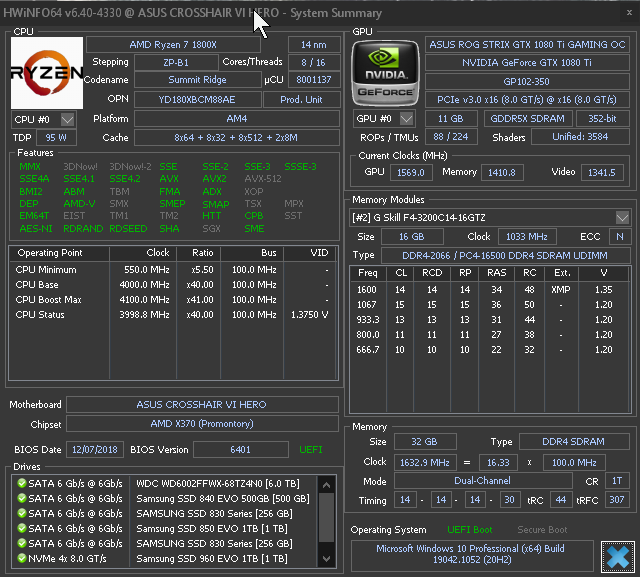Select the Samsung SSD 960 EVO 1TB row
This screenshot has width=640, height=577.
pyautogui.click(x=165, y=559)
